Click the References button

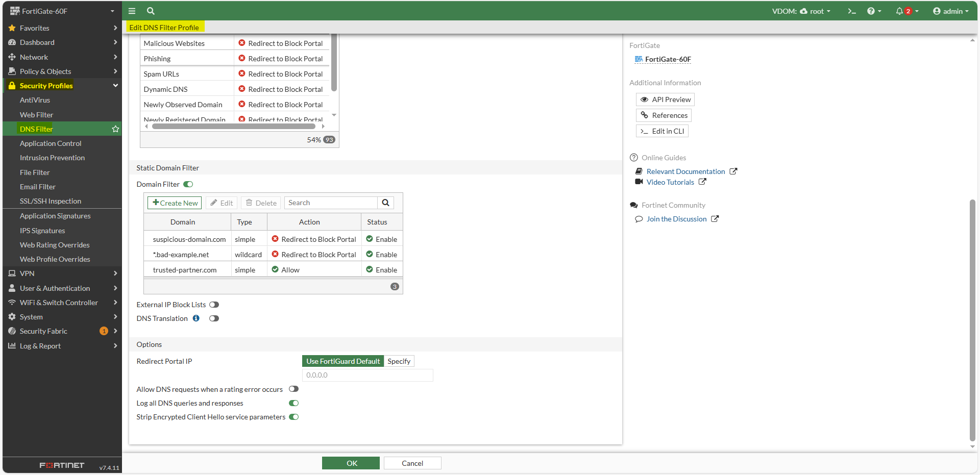664,115
